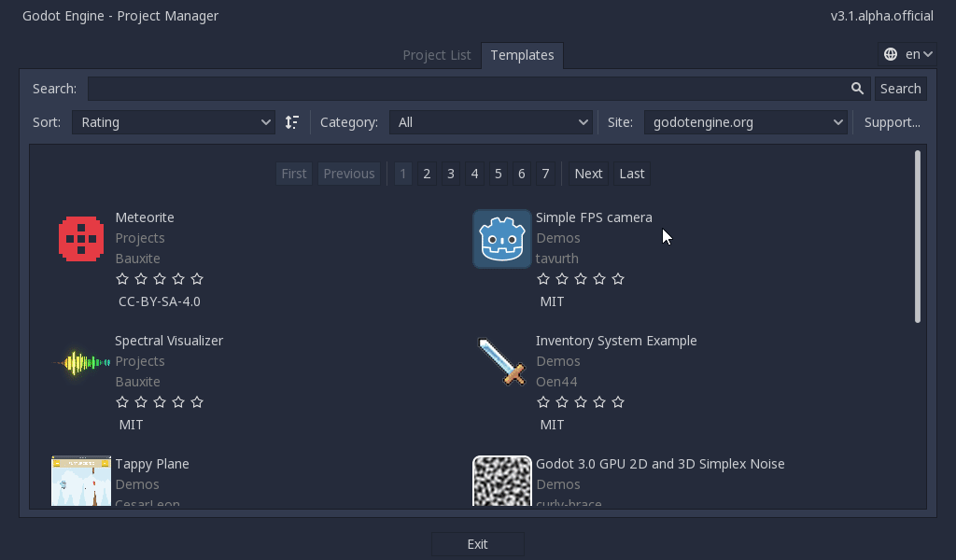Go to page 6

521,174
